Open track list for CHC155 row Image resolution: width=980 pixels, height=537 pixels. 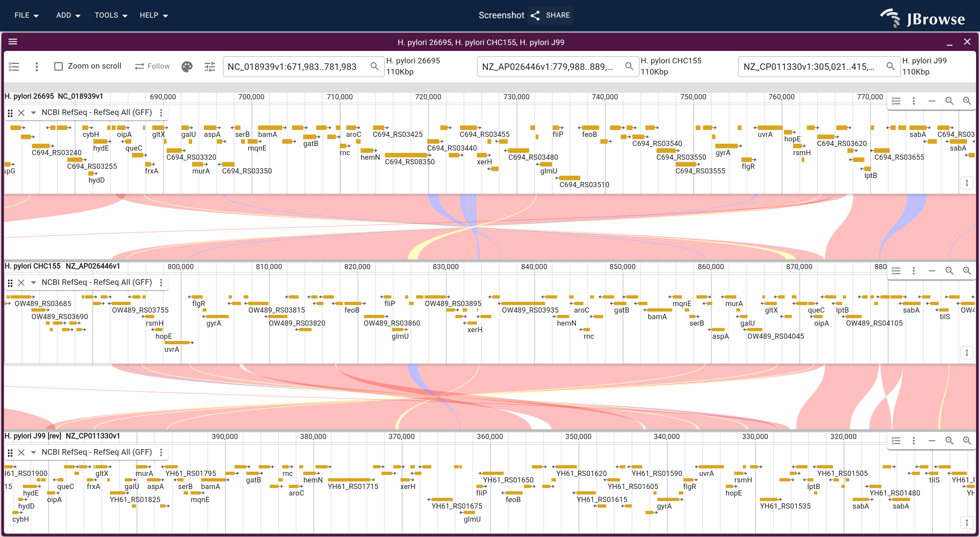[x=896, y=271]
